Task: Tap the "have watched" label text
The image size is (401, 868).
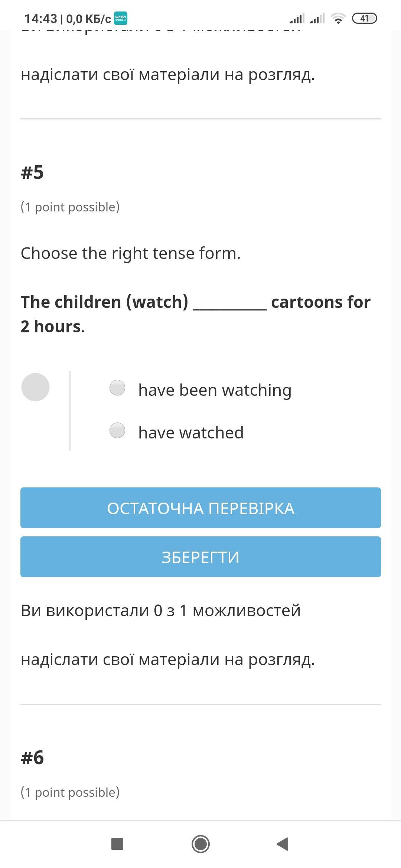Action: point(191,433)
